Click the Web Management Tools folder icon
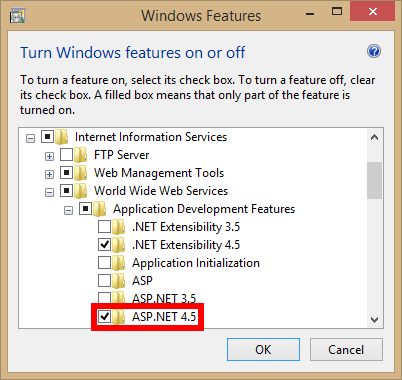Screen dimensions: 402x380 click(81, 173)
